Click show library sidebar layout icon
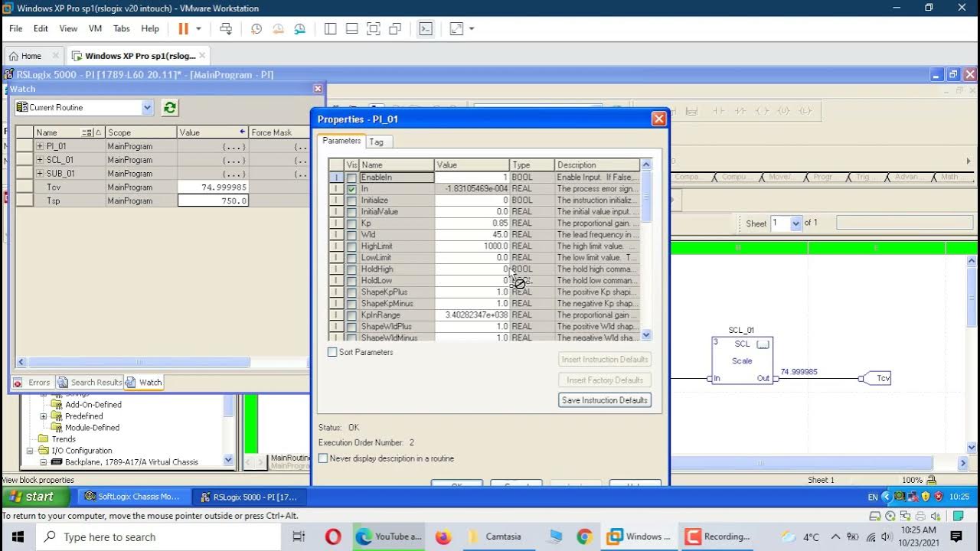Screen dimensions: 980x551 [x=331, y=28]
